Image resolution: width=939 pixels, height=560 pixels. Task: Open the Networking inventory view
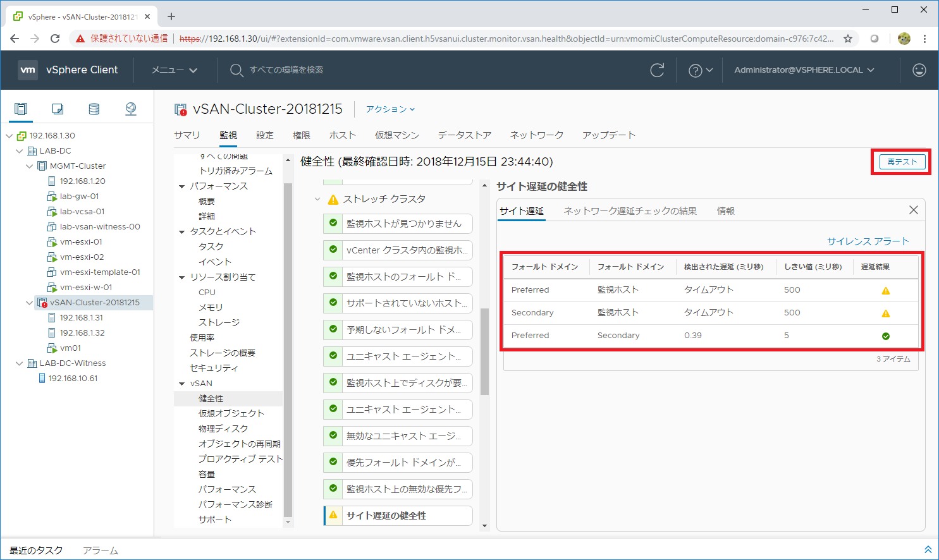coord(131,109)
